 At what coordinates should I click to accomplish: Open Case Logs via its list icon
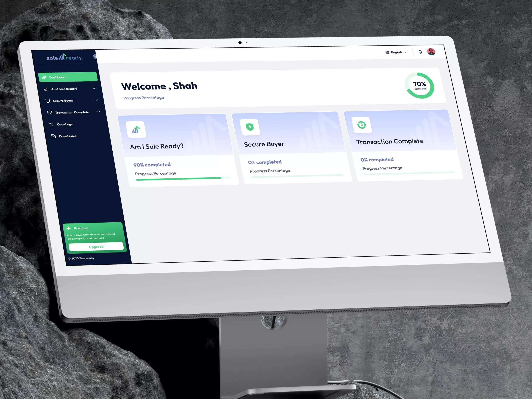(51, 124)
